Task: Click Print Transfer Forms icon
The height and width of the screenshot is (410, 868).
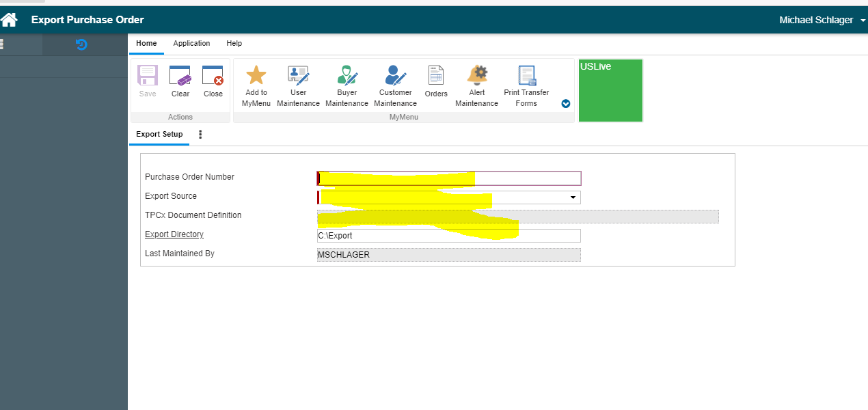Action: click(x=526, y=75)
